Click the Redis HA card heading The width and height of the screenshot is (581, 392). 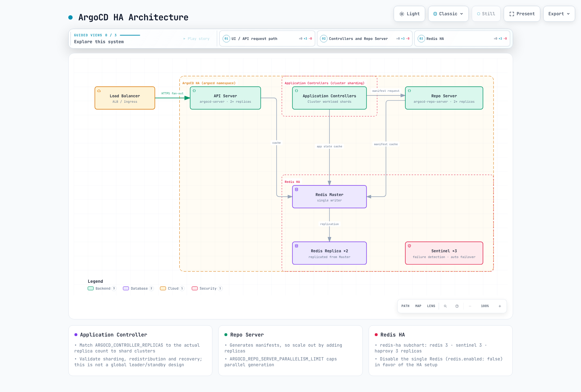click(x=393, y=335)
